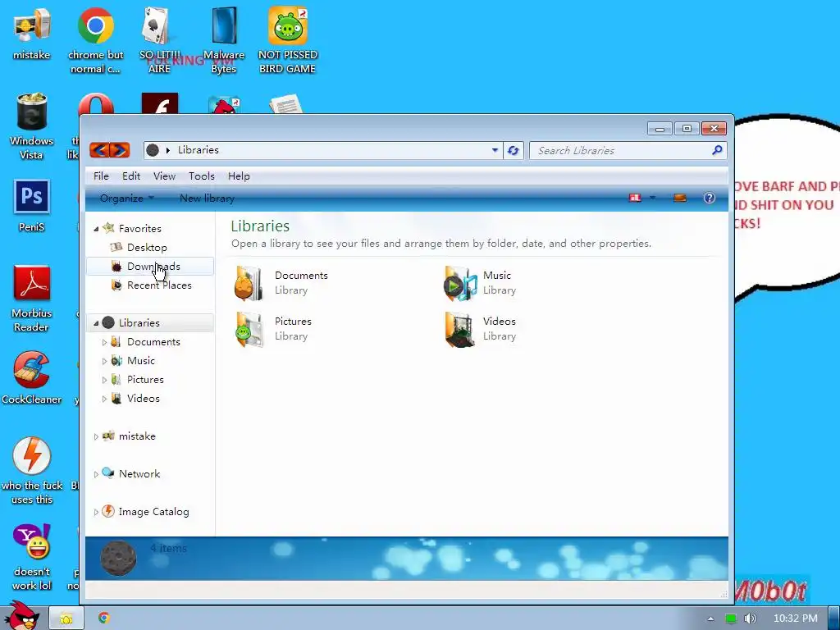Collapse the Libraries tree section

click(x=97, y=323)
